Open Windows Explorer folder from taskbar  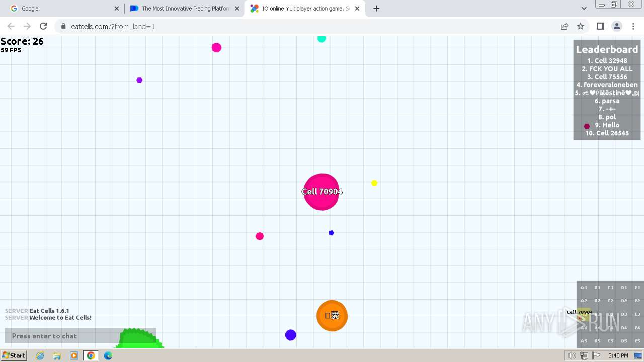pyautogui.click(x=57, y=355)
